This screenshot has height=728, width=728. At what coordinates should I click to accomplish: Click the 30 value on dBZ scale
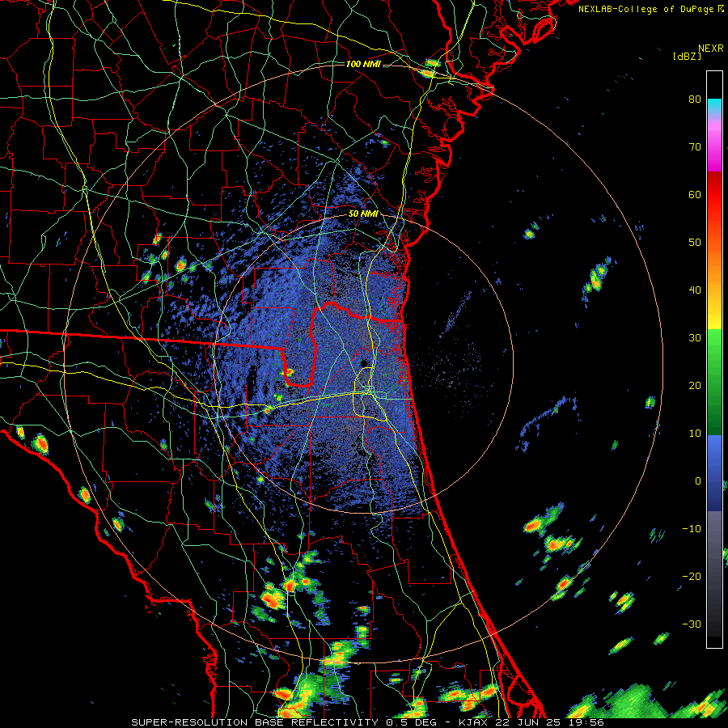(x=695, y=338)
